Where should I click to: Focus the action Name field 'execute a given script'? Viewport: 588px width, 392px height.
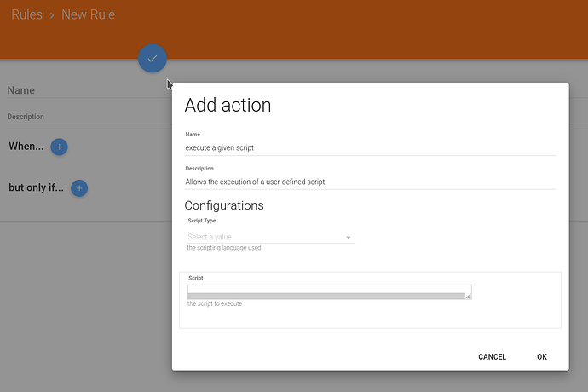click(370, 147)
